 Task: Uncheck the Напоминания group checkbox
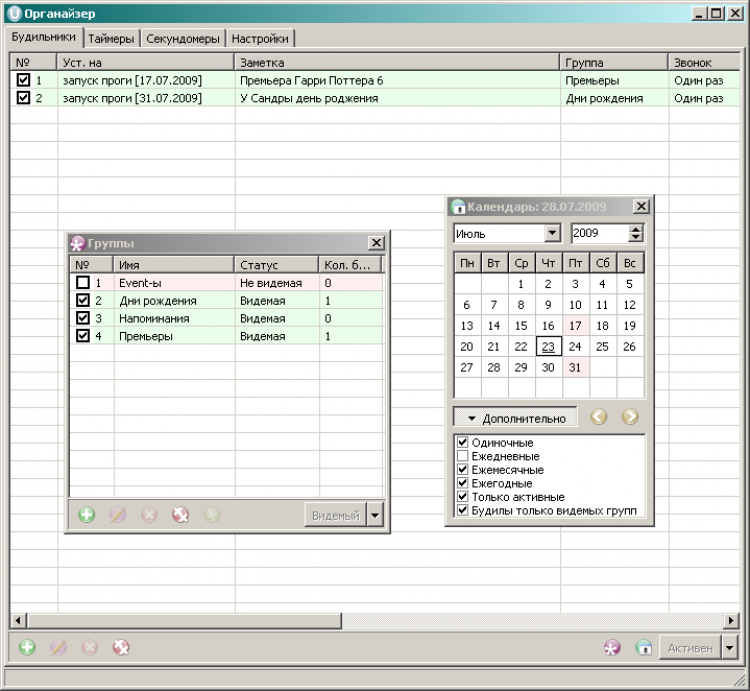click(83, 318)
